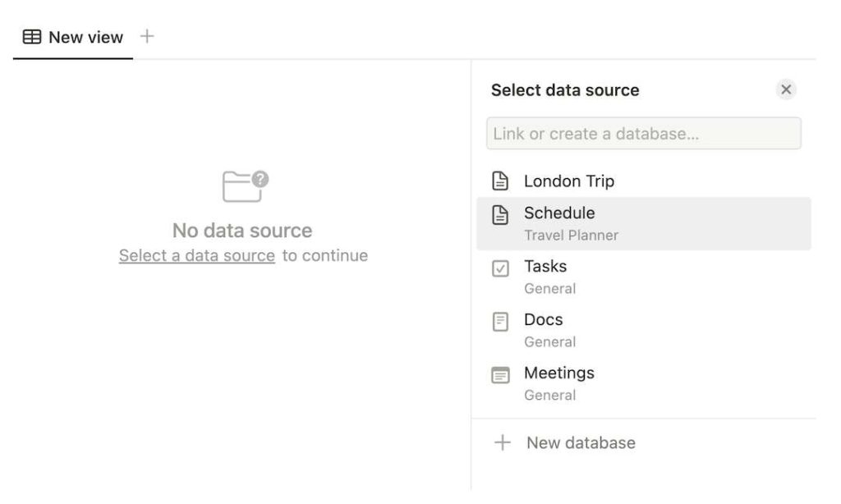This screenshot has width=841, height=504.
Task: Click the notes icon beside Meetings
Action: coord(502,373)
